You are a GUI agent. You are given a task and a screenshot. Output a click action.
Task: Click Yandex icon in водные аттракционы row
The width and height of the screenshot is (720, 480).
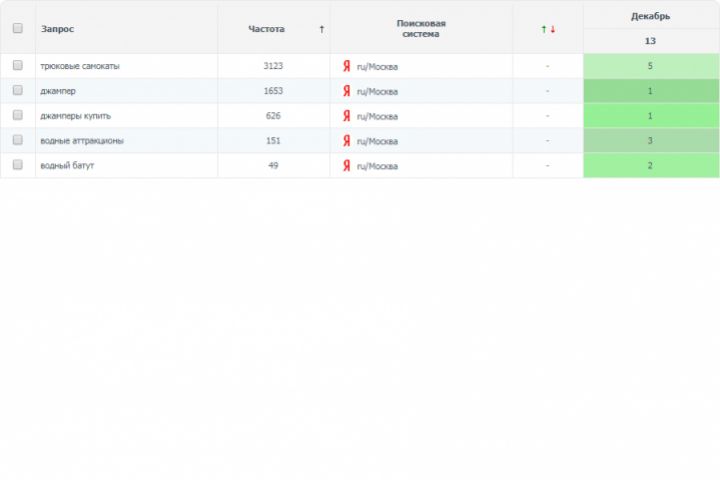[347, 141]
